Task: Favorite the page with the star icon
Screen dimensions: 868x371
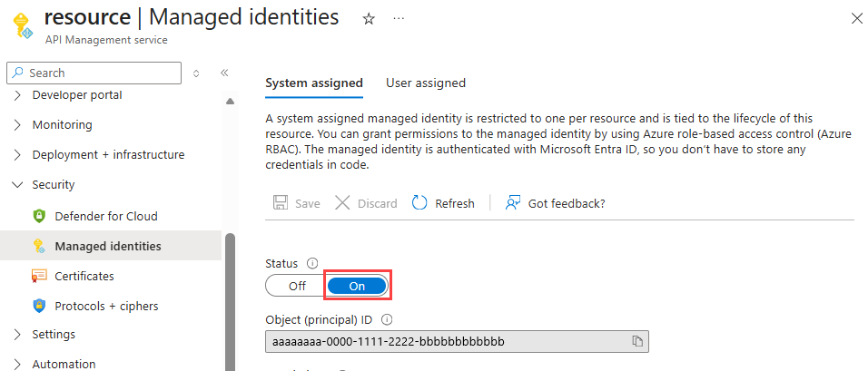Action: click(x=369, y=19)
